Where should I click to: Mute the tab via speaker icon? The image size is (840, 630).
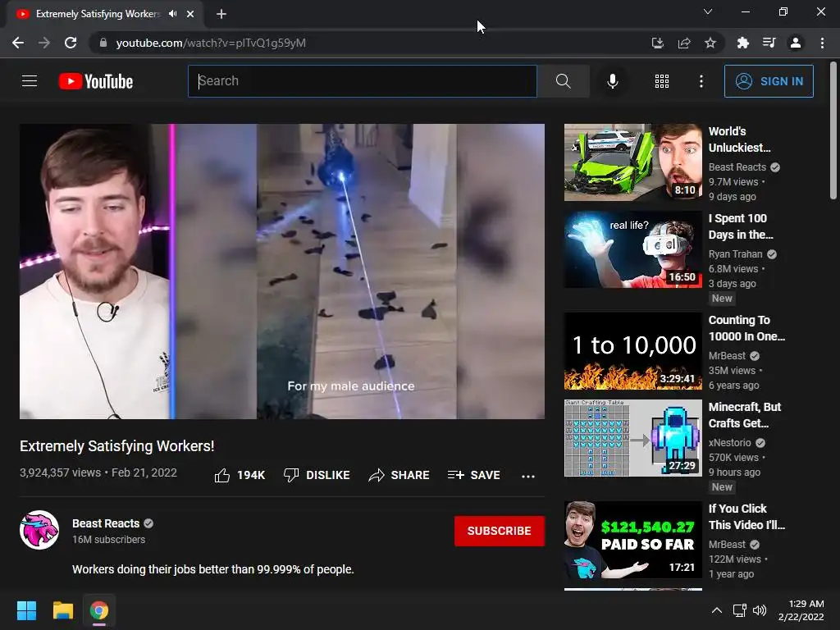coord(172,14)
